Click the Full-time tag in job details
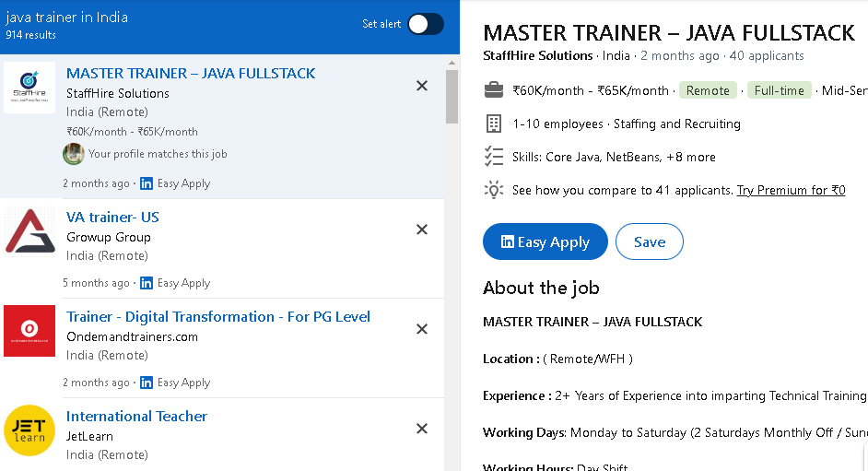 coord(779,90)
